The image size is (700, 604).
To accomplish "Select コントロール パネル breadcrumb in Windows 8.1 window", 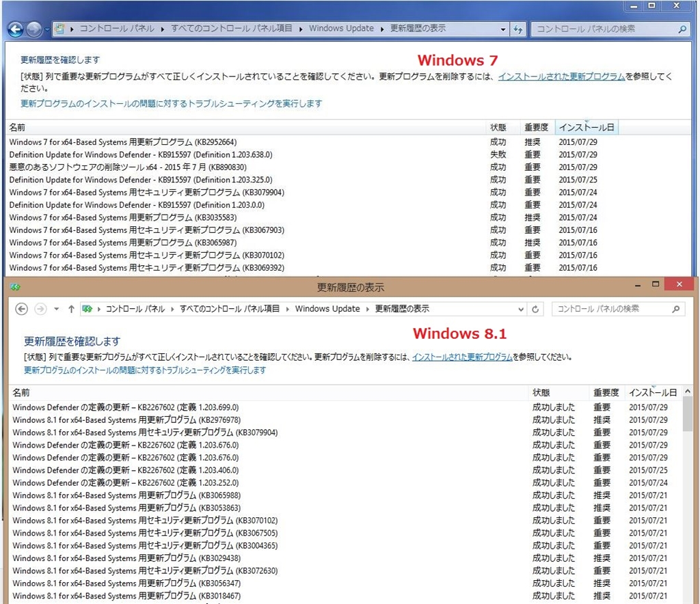I will [135, 309].
